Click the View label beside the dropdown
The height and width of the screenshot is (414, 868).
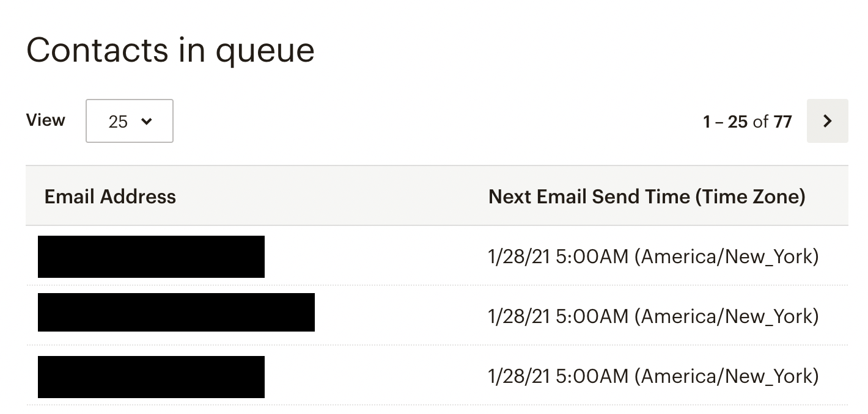click(x=46, y=120)
